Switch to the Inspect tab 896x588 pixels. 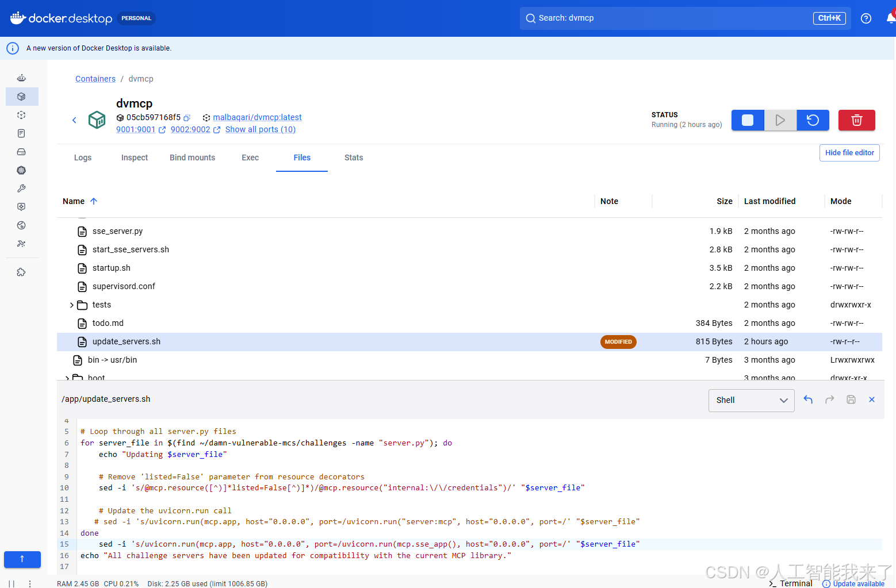[x=135, y=157]
